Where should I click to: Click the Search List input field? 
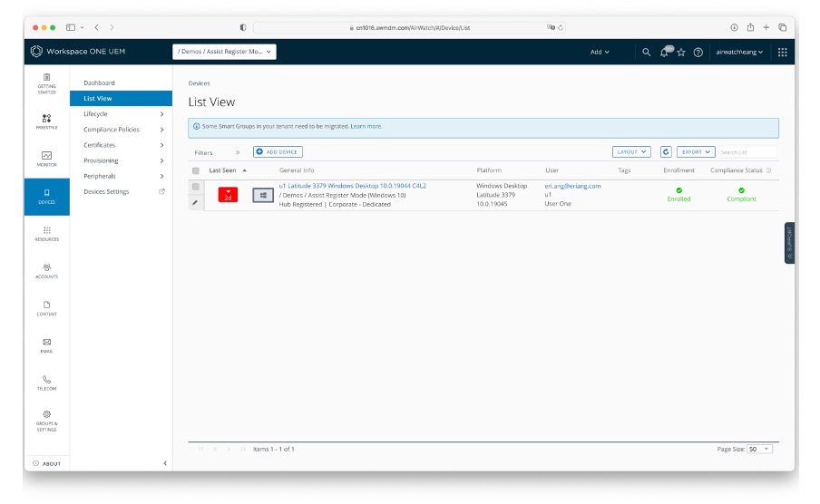point(747,152)
